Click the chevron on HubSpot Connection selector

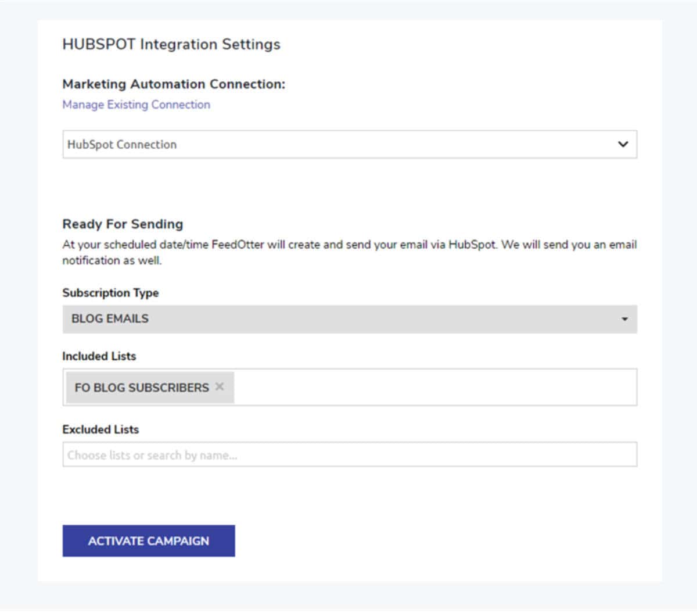click(623, 144)
